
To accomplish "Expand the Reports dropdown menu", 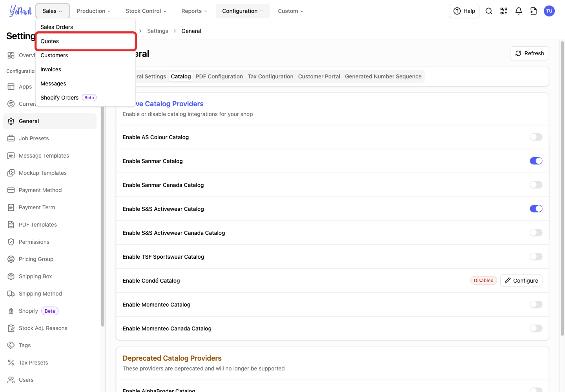I will click(194, 11).
